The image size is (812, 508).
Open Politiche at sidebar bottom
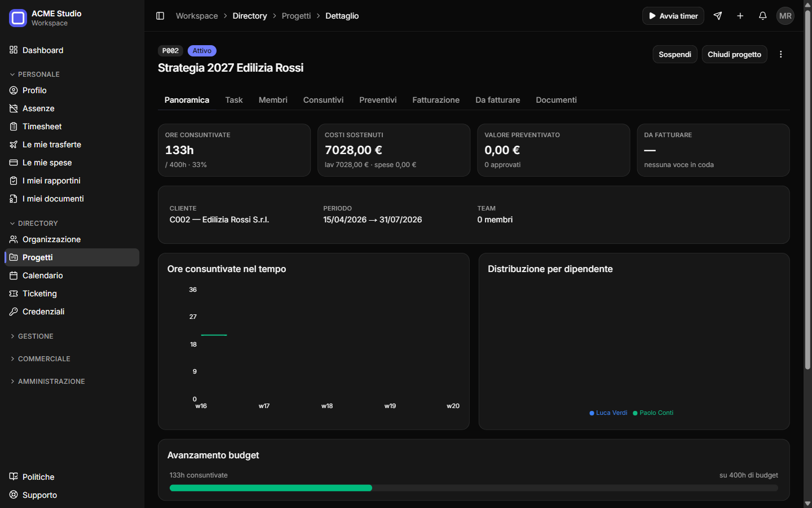(72, 477)
